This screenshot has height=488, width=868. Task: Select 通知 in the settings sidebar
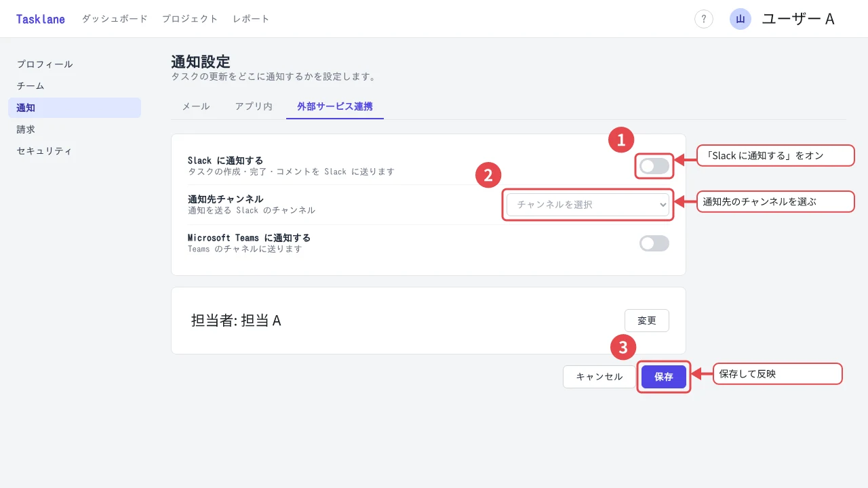[x=75, y=108]
